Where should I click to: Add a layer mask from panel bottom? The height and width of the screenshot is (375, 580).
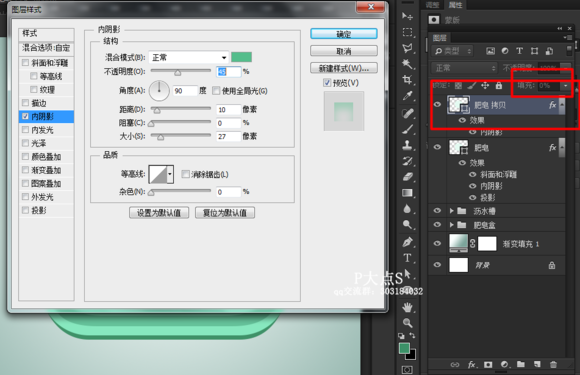point(488,365)
